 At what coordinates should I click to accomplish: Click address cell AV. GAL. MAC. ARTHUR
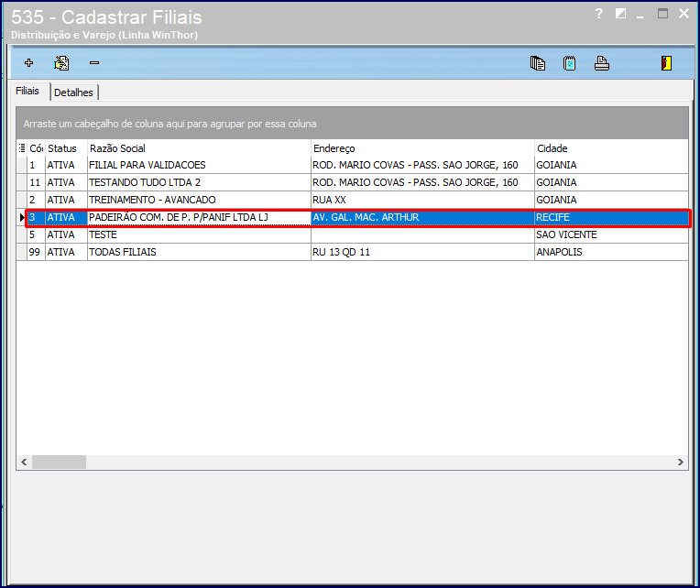tap(422, 218)
